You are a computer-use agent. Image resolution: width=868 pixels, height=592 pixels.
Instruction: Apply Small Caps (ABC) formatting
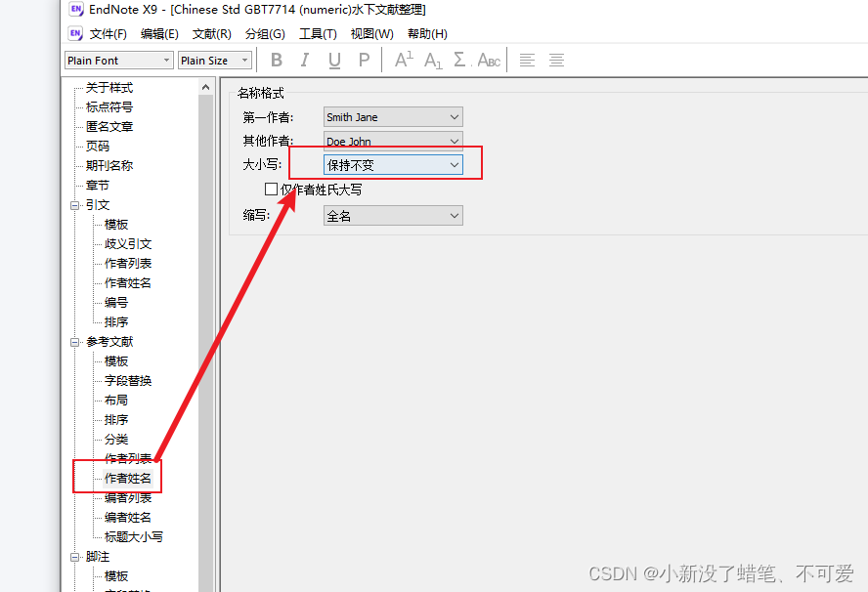coord(490,60)
